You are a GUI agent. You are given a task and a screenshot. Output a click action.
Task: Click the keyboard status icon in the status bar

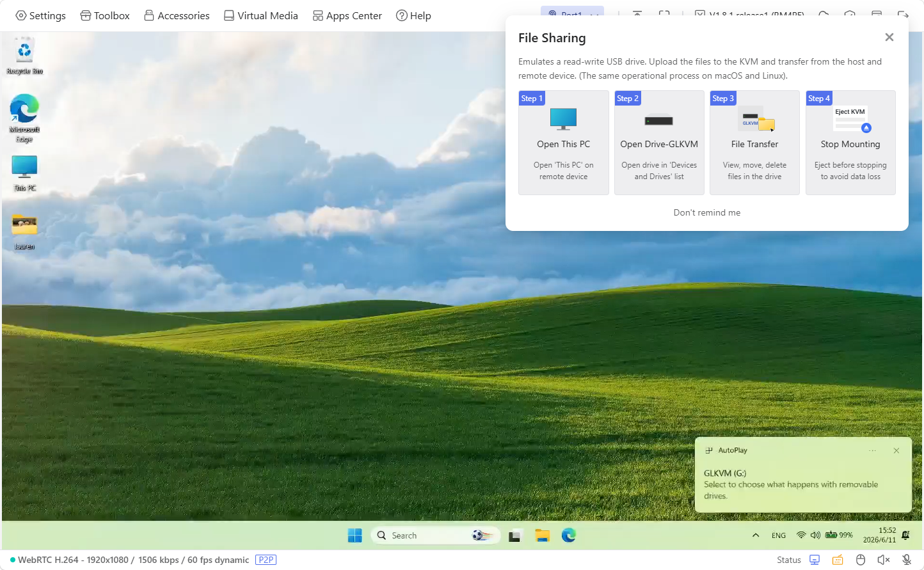[838, 560]
